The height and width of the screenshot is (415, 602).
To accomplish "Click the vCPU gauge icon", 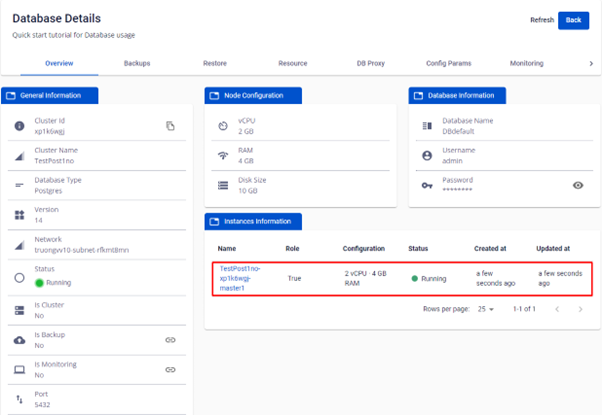I will (223, 126).
